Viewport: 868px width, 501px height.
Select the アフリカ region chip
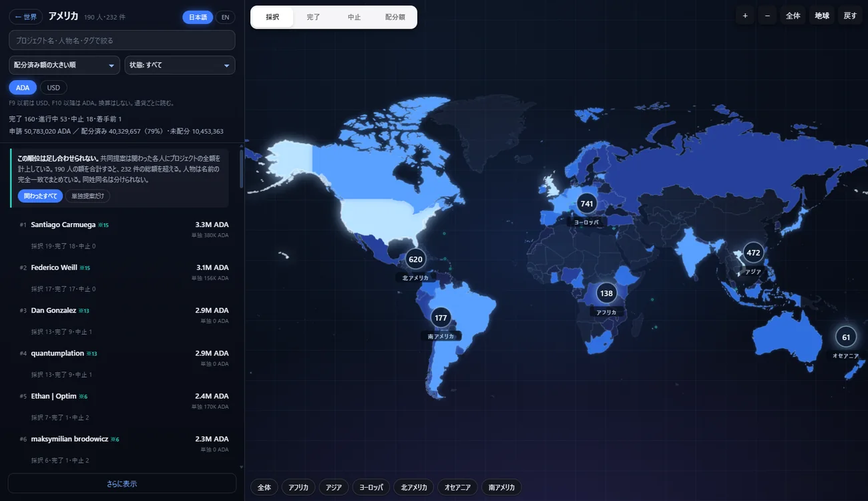298,488
